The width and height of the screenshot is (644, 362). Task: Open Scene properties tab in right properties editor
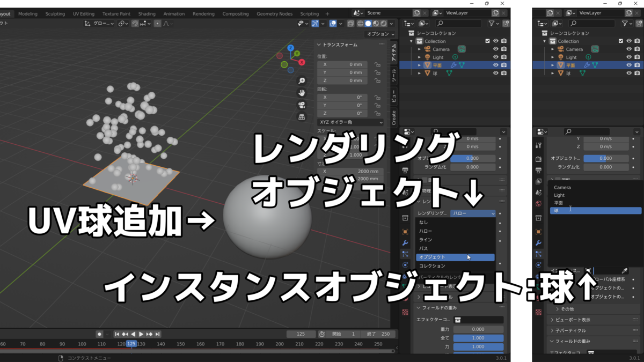[x=538, y=193]
